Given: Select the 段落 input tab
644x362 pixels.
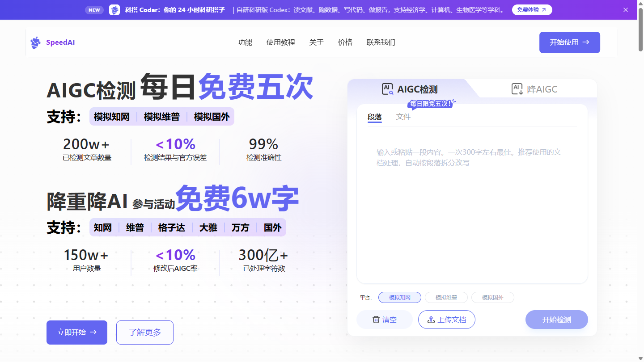Looking at the screenshot, I should point(375,117).
